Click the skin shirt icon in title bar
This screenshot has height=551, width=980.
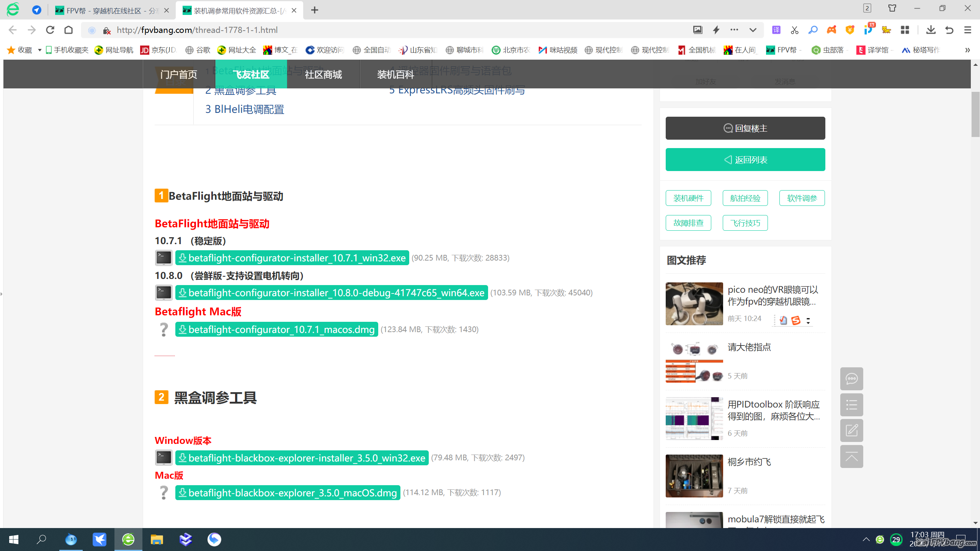pyautogui.click(x=892, y=8)
